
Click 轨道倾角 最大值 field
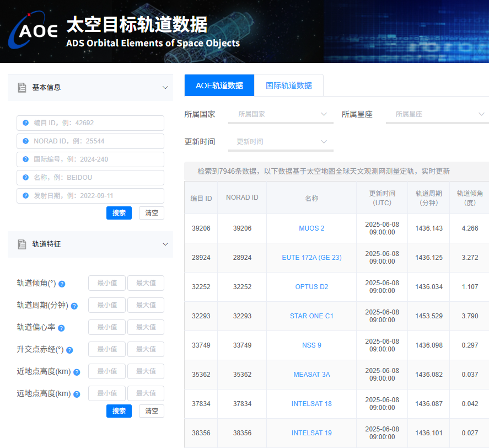146,283
